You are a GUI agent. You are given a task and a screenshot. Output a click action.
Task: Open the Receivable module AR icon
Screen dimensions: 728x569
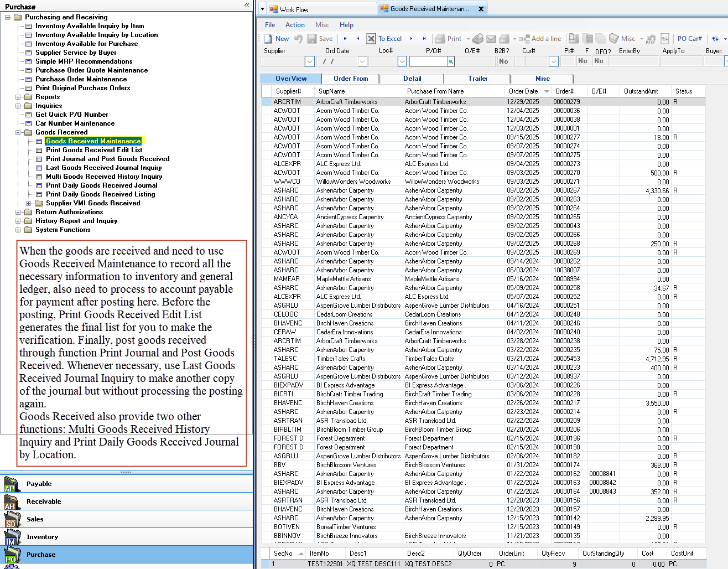point(10,502)
